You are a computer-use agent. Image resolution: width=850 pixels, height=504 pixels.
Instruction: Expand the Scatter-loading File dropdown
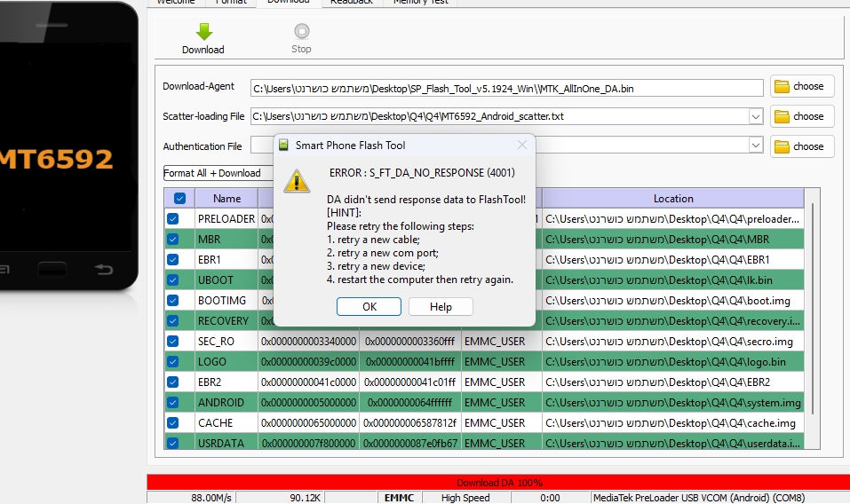point(755,116)
